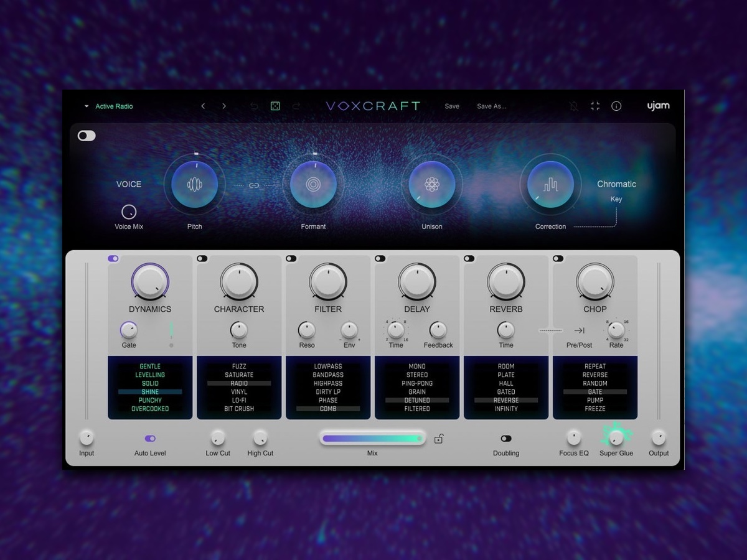Click the large Reverb knob

pos(506,282)
